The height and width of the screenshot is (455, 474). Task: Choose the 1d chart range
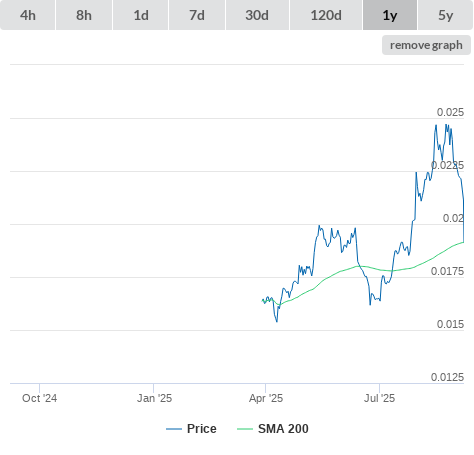(x=141, y=15)
